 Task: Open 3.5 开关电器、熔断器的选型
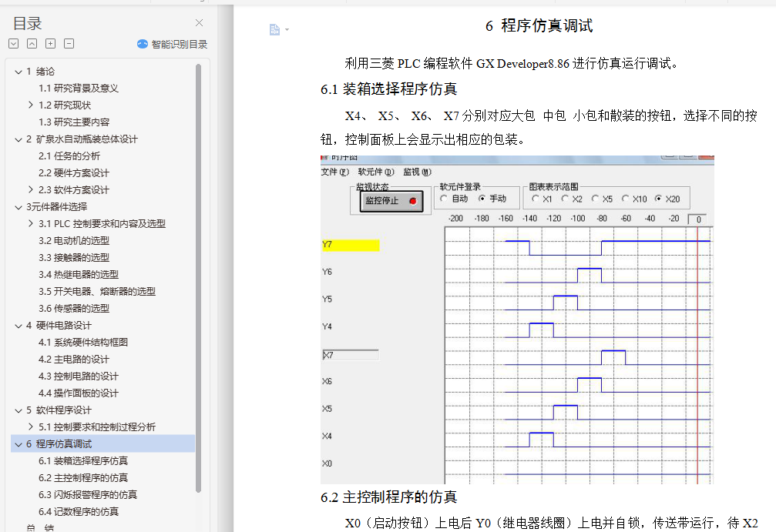[97, 292]
